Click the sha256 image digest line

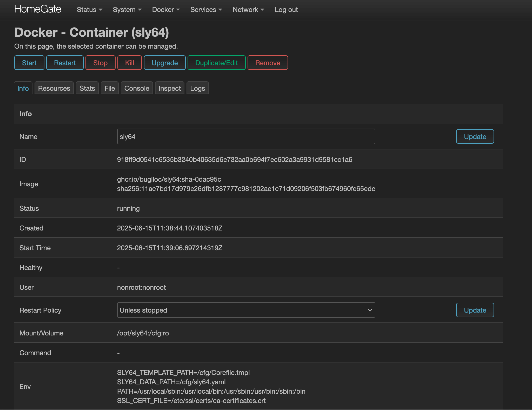[246, 189]
